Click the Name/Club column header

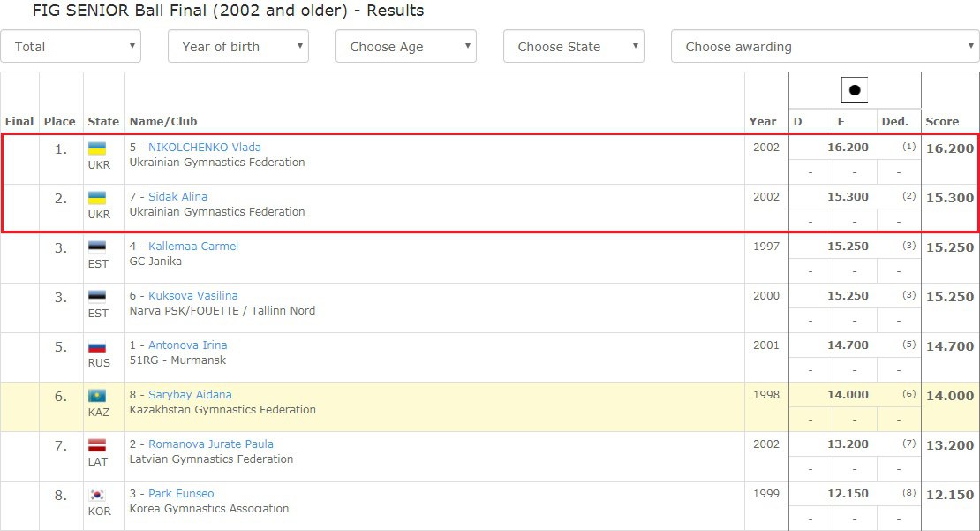click(163, 121)
